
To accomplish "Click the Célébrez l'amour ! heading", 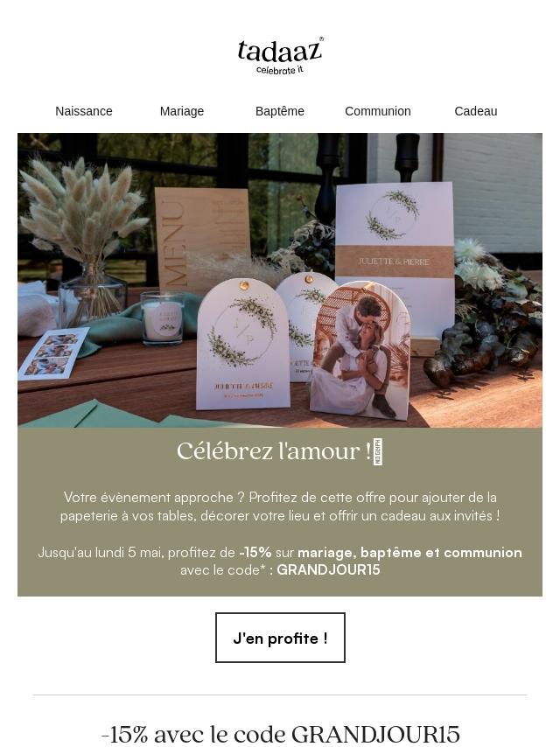I will tap(274, 450).
